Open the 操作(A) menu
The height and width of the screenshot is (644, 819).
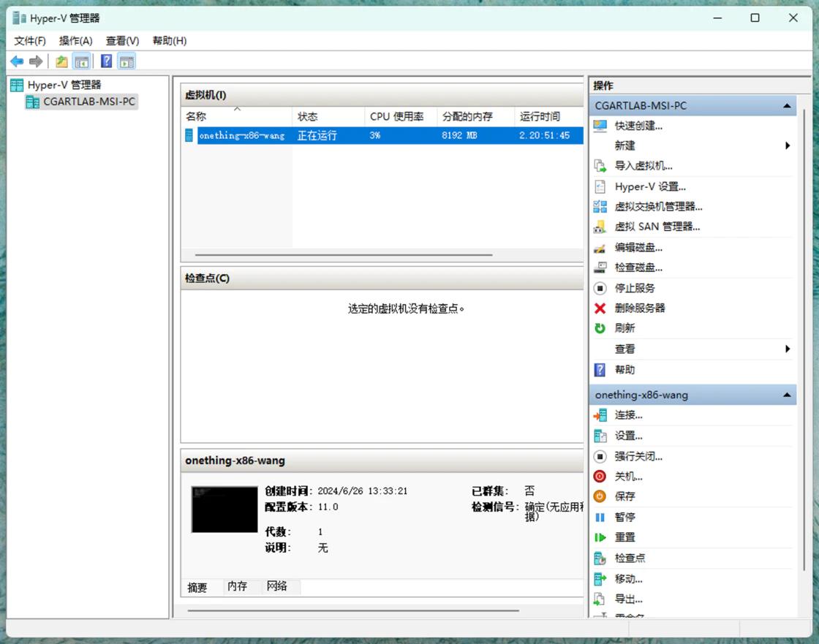pos(76,41)
